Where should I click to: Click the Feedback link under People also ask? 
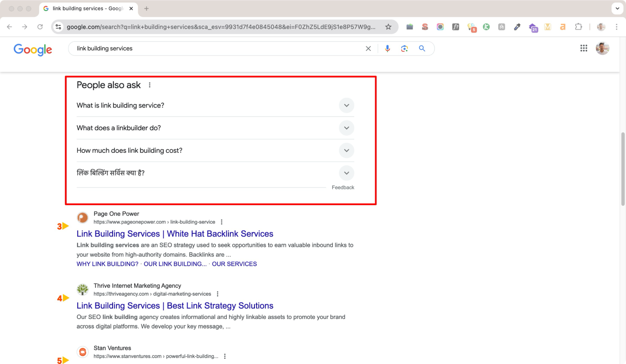tap(343, 187)
